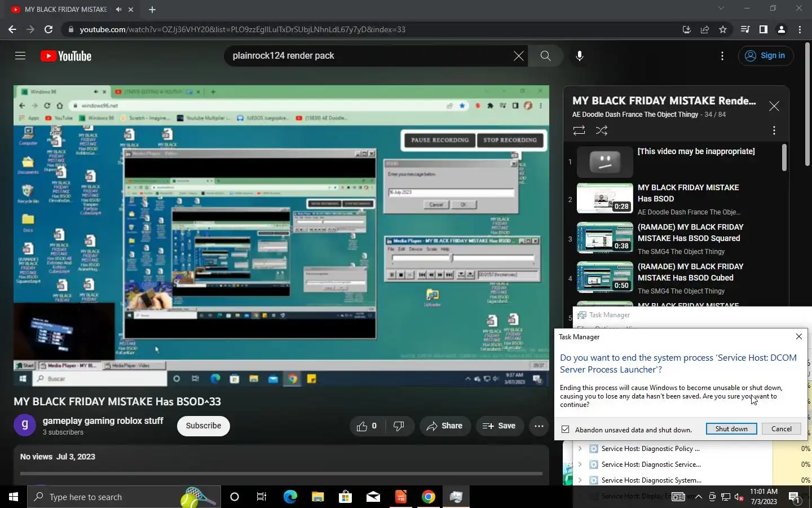Close the playlist panel with the X

point(774,106)
